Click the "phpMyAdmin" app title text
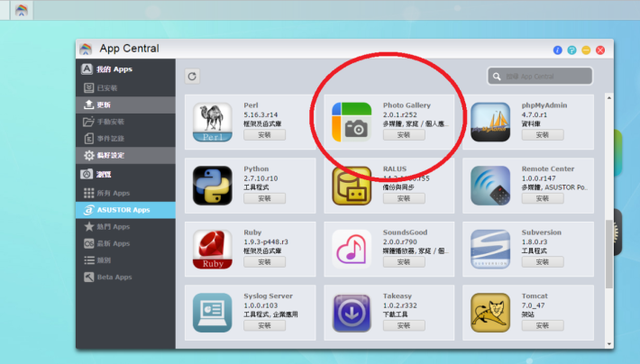 click(544, 105)
